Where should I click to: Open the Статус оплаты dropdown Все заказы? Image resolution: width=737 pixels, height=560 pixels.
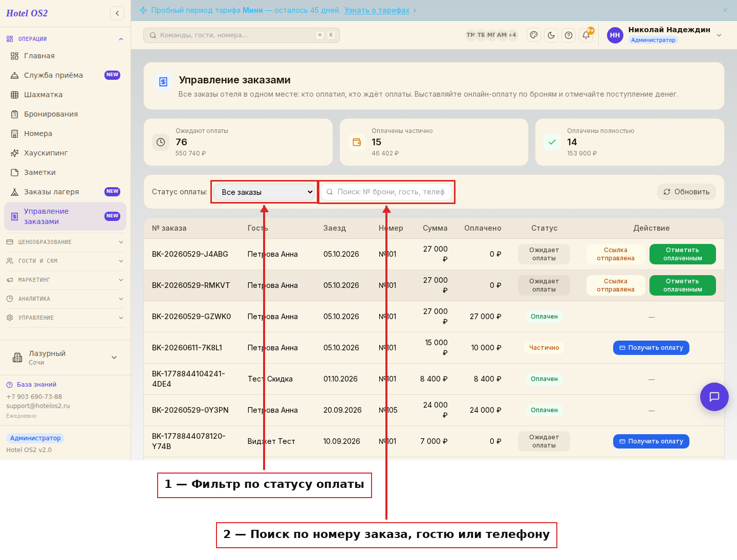265,192
